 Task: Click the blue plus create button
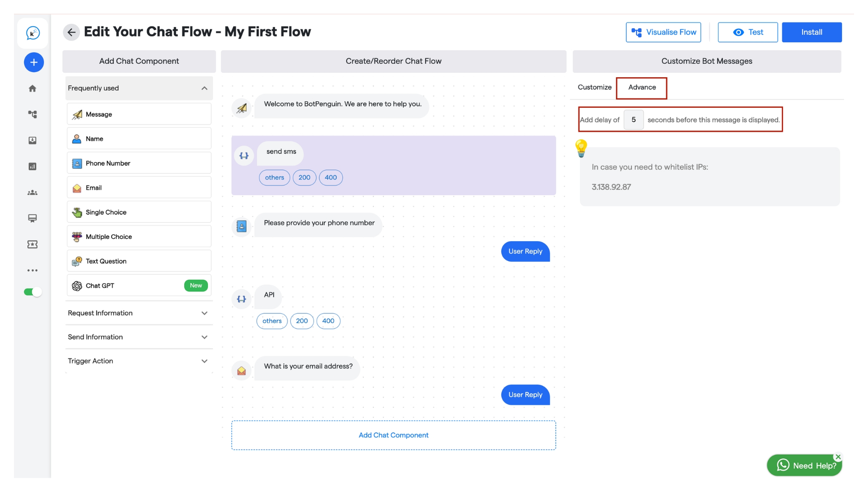(33, 62)
